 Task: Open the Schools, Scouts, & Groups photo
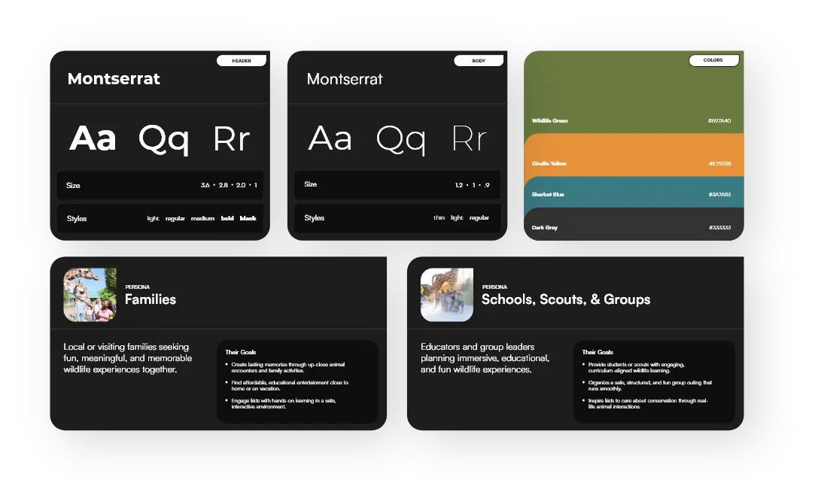(447, 295)
